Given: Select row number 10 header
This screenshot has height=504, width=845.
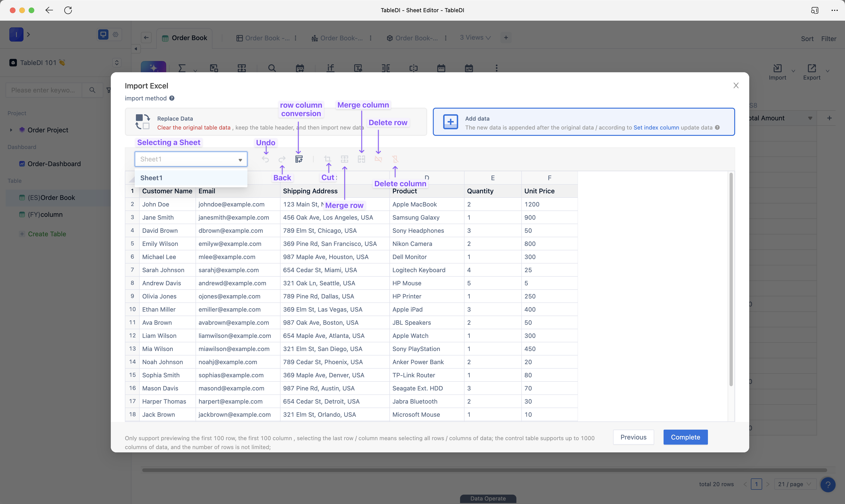Looking at the screenshot, I should pos(132,309).
